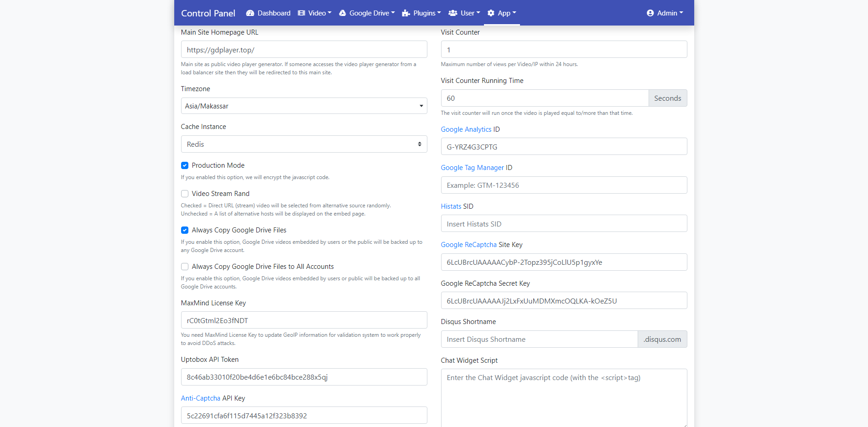Click the Production Mode label text
Image resolution: width=868 pixels, height=427 pixels.
pos(218,165)
